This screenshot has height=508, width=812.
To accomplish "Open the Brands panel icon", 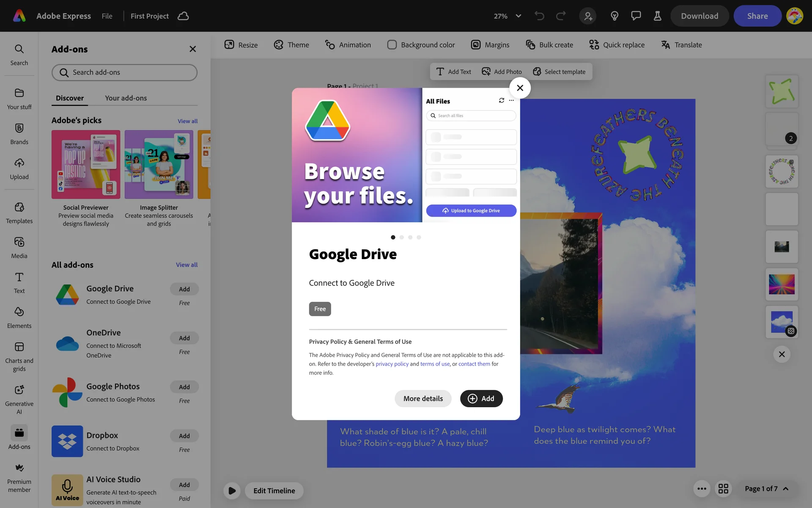I will (19, 128).
